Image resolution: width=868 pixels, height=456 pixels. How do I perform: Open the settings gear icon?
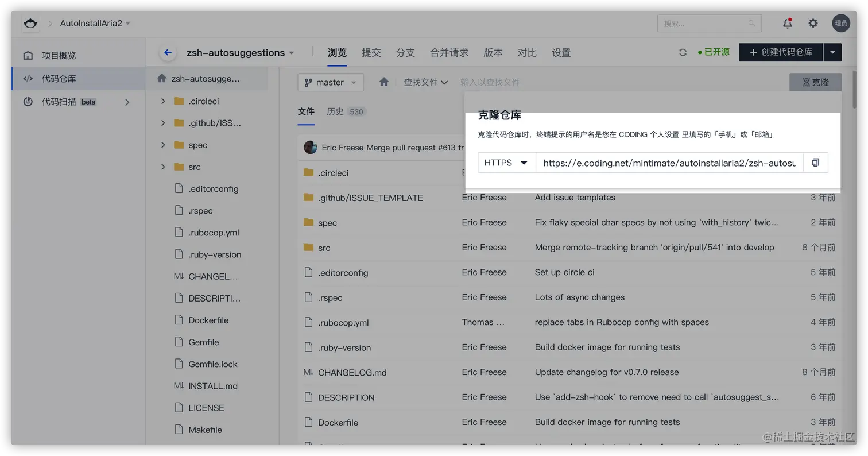[x=813, y=24]
